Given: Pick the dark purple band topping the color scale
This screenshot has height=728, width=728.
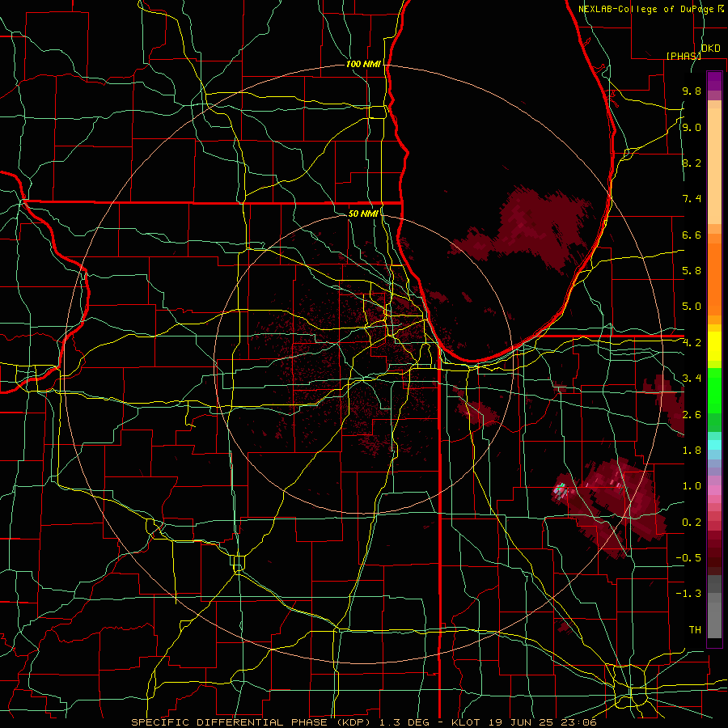Looking at the screenshot, I should pos(714,81).
